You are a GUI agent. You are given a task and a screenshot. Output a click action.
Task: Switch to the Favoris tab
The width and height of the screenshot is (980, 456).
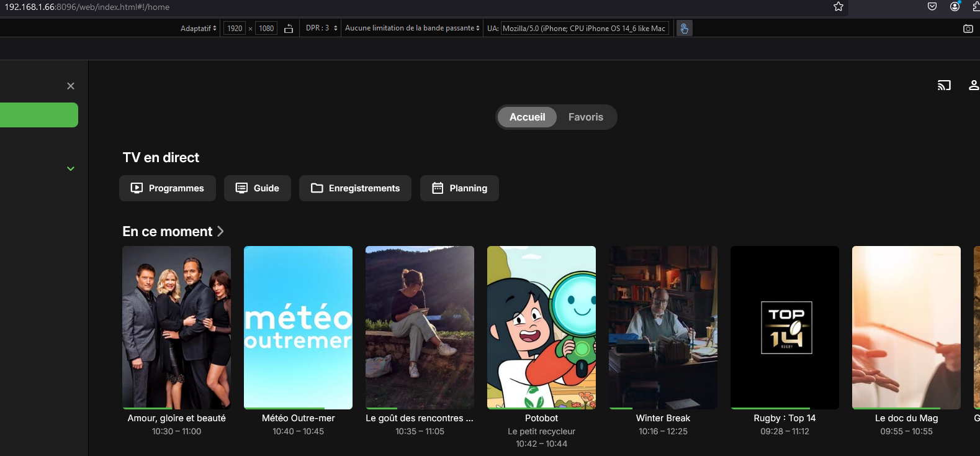[x=585, y=117]
